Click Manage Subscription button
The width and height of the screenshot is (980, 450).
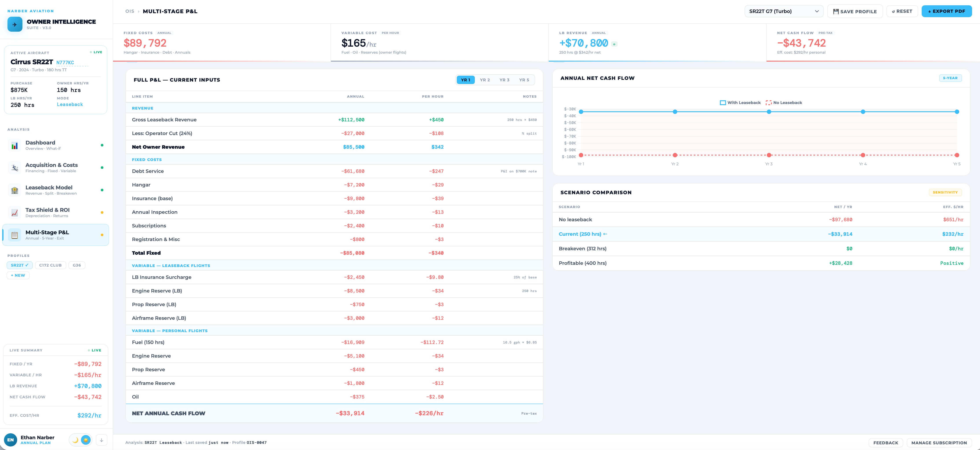tap(939, 443)
